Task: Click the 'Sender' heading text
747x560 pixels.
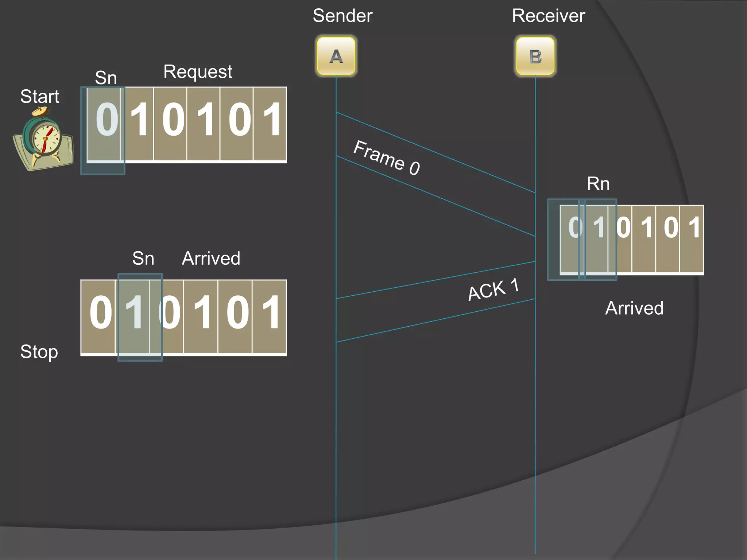Action: coord(342,16)
